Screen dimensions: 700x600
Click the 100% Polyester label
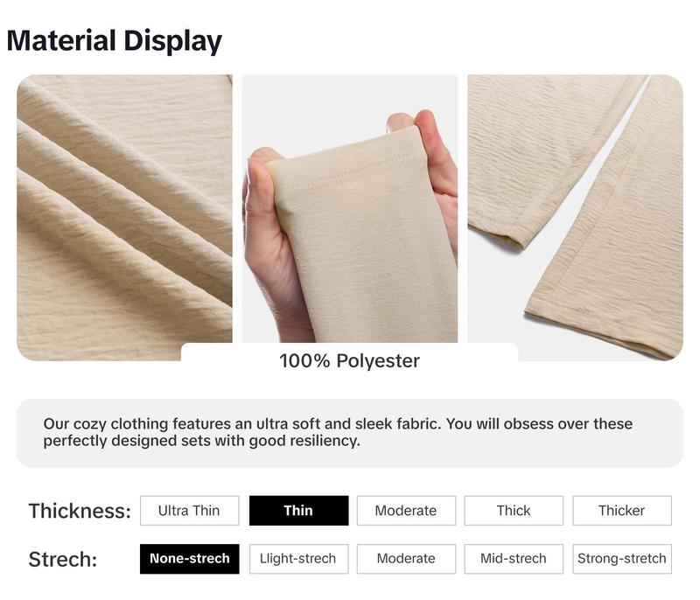(x=349, y=361)
